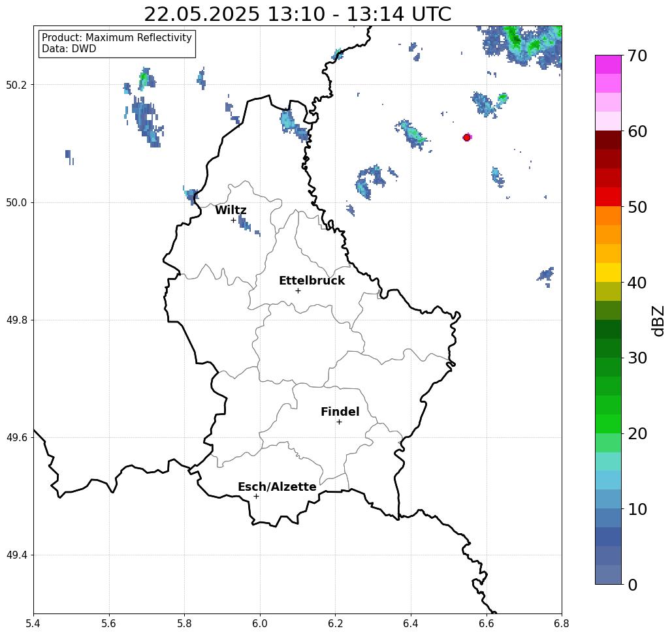Click latitude axis label 49.4
The height and width of the screenshot is (635, 672).
coord(16,555)
